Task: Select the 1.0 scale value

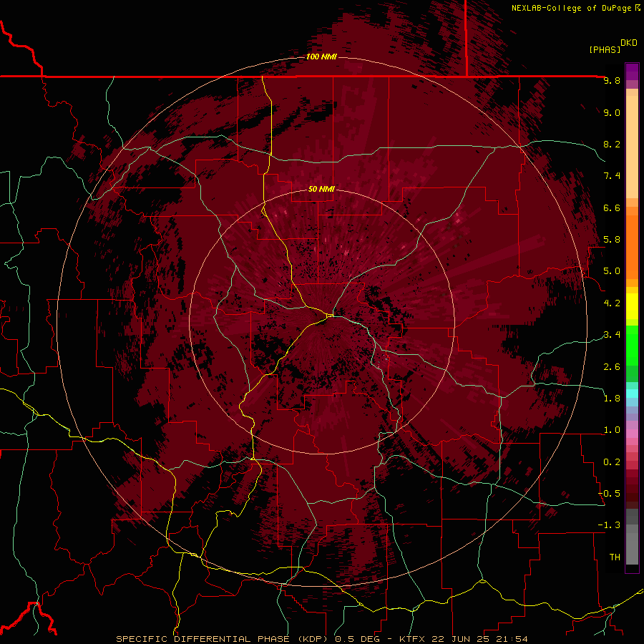Action: tap(612, 430)
